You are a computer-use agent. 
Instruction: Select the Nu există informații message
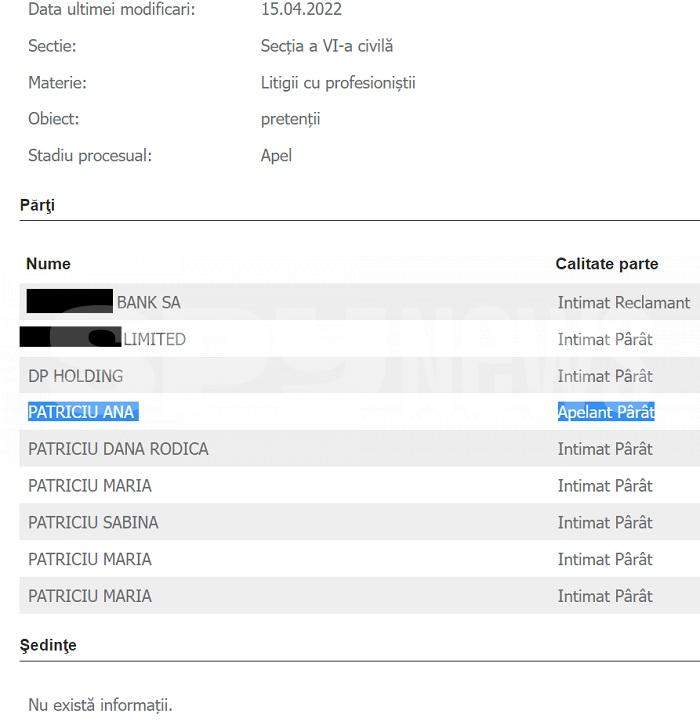click(100, 705)
